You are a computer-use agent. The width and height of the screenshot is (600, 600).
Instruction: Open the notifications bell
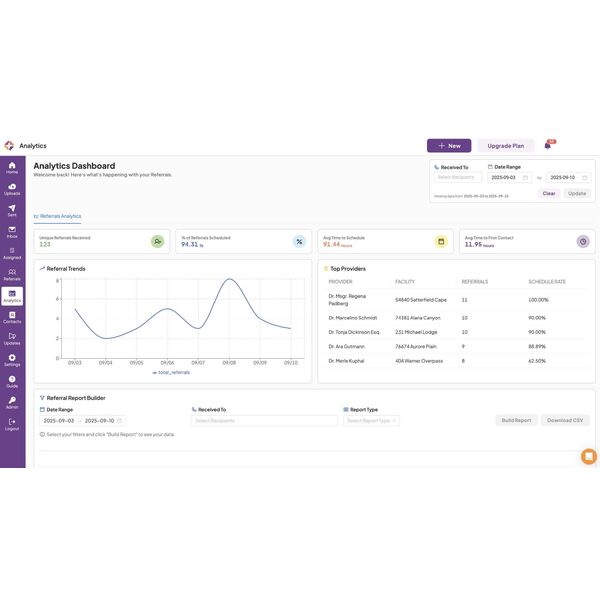548,145
